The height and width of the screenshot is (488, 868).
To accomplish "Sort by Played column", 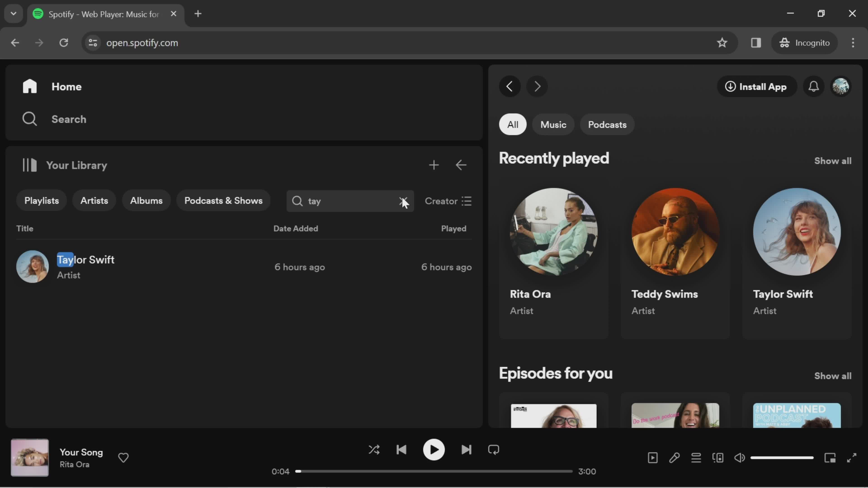I will [453, 229].
